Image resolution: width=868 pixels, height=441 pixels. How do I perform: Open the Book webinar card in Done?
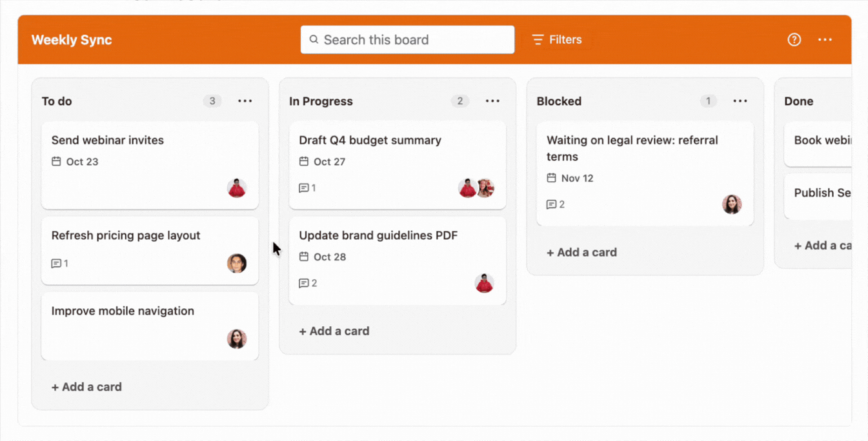coord(818,144)
